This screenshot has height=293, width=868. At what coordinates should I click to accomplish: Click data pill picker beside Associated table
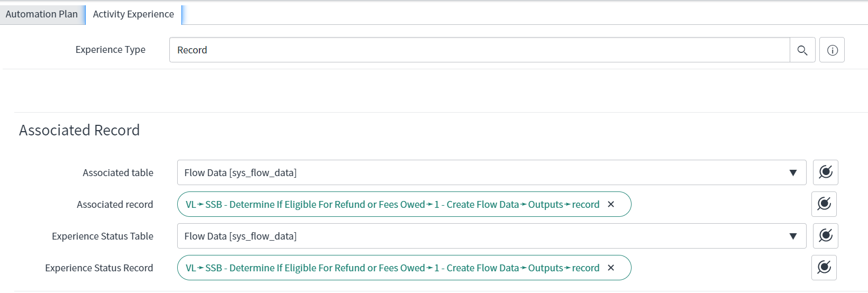825,172
